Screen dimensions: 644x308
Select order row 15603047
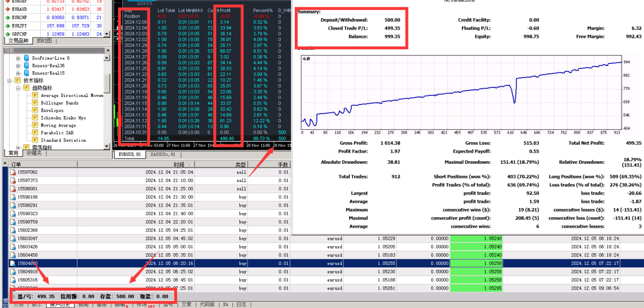tap(326, 239)
